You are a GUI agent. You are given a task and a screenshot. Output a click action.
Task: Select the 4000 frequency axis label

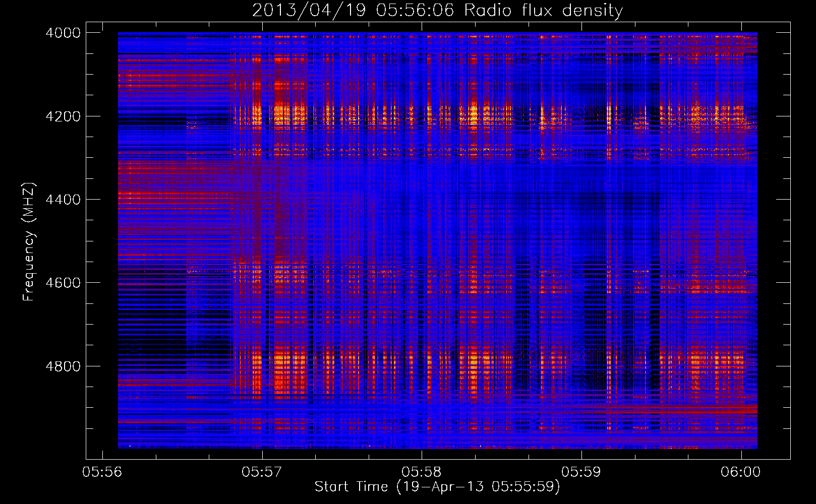coord(63,33)
